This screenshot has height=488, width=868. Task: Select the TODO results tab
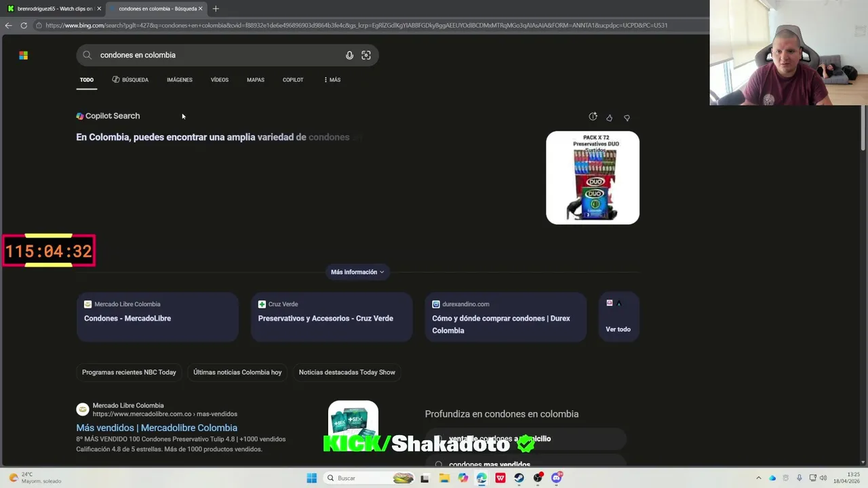[x=87, y=80]
